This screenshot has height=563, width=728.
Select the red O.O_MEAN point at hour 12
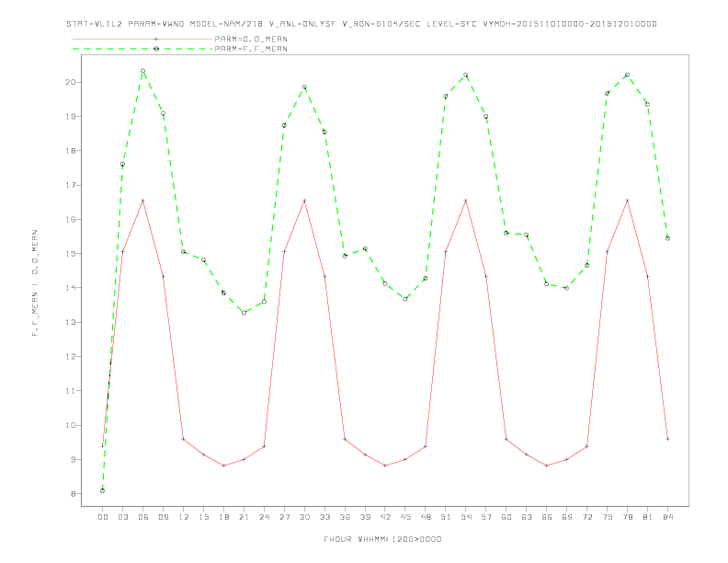click(x=184, y=439)
